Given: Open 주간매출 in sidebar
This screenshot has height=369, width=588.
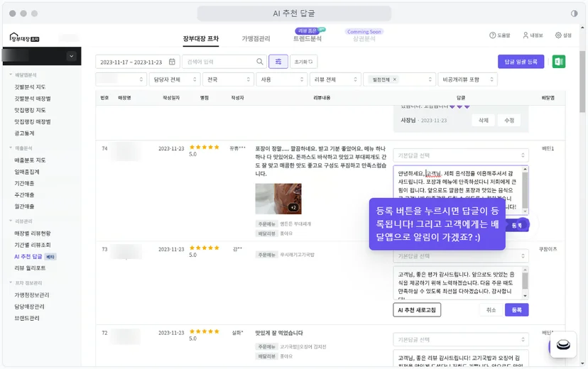Looking at the screenshot, I should [x=24, y=195].
